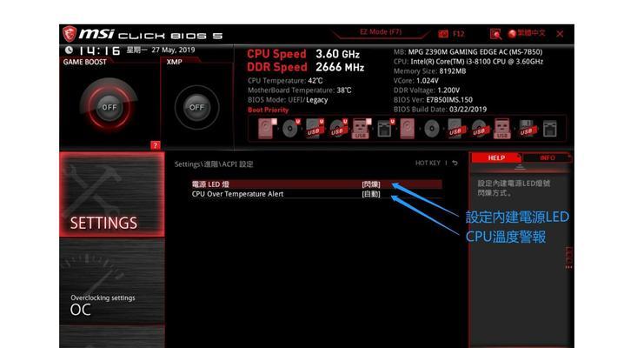Image resolution: width=644 pixels, height=348 pixels.
Task: Click the DDR Voltage 1.200V line
Action: (427, 90)
